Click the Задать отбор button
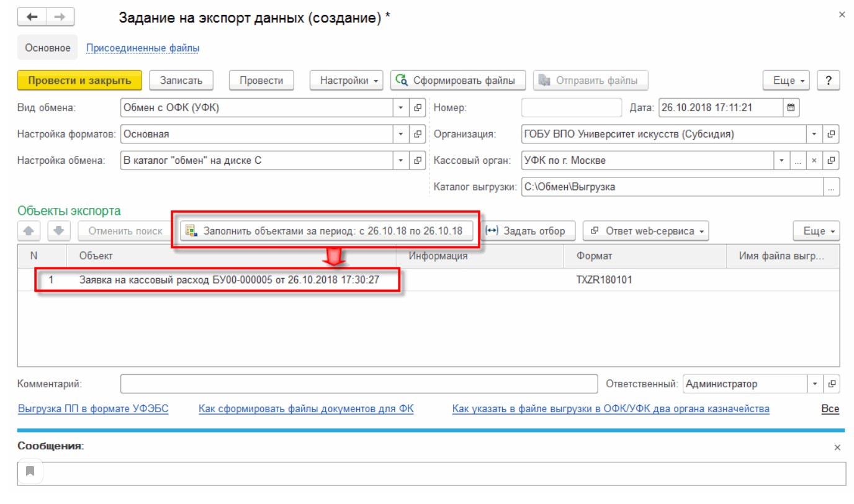 (x=528, y=231)
